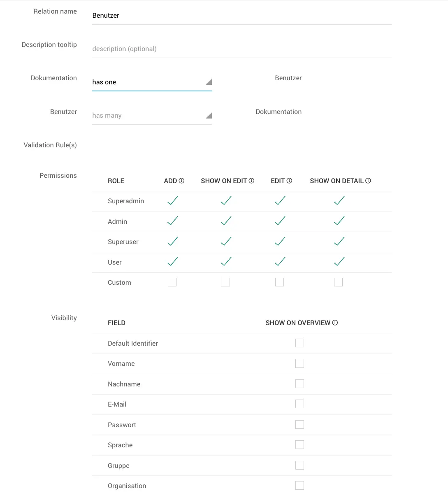Click the description (optional) tooltip field

pos(241,49)
